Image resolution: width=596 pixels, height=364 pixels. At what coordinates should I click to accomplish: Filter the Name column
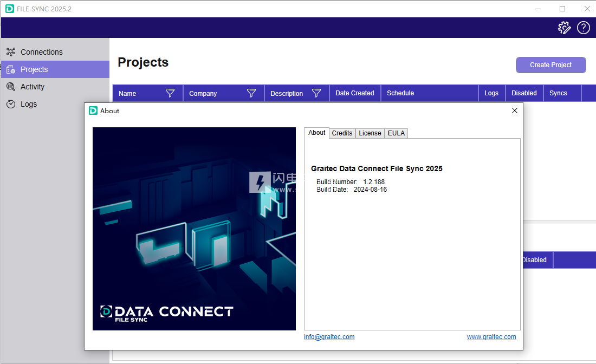[170, 93]
